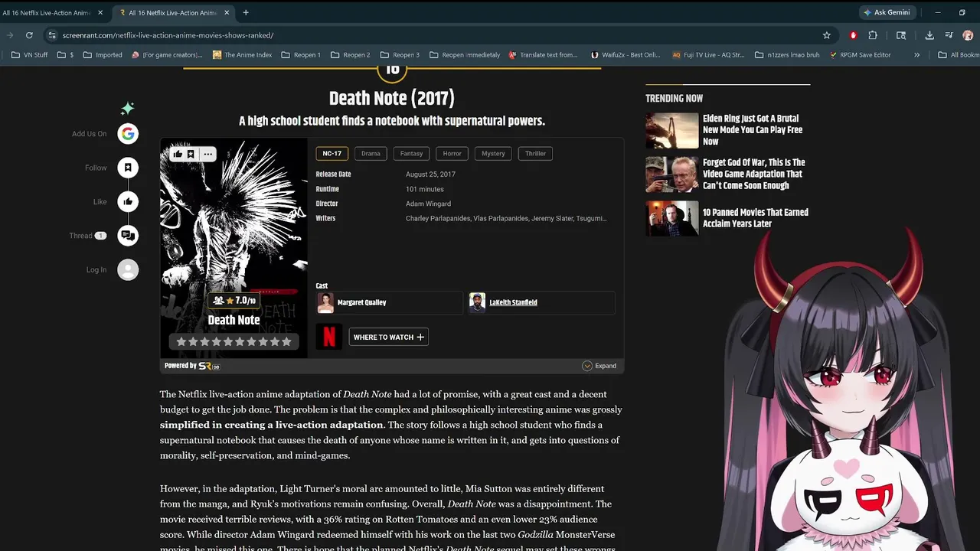The height and width of the screenshot is (551, 980).
Task: Open Margaret Qualley cast entry
Action: (x=390, y=302)
